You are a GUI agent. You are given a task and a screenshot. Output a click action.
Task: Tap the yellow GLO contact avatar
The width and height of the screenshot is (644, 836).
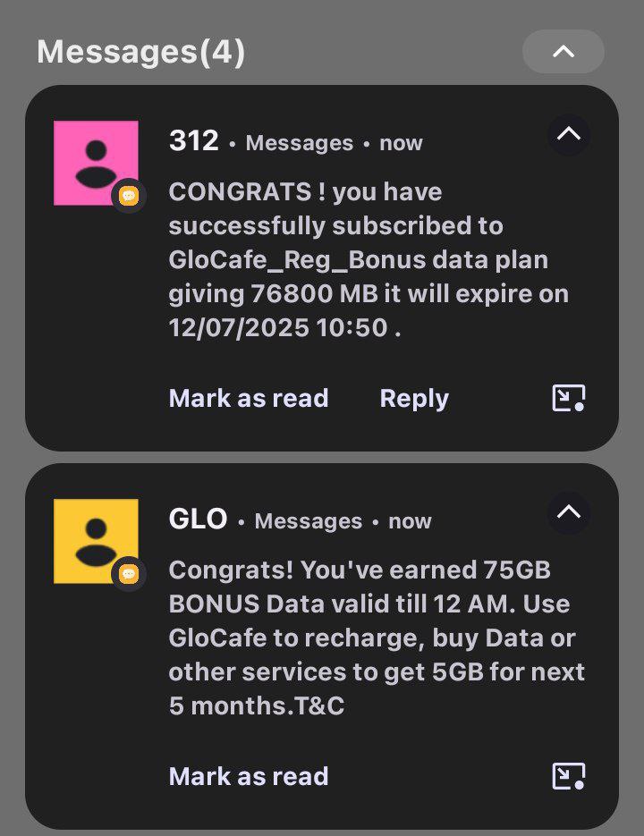pos(96,541)
